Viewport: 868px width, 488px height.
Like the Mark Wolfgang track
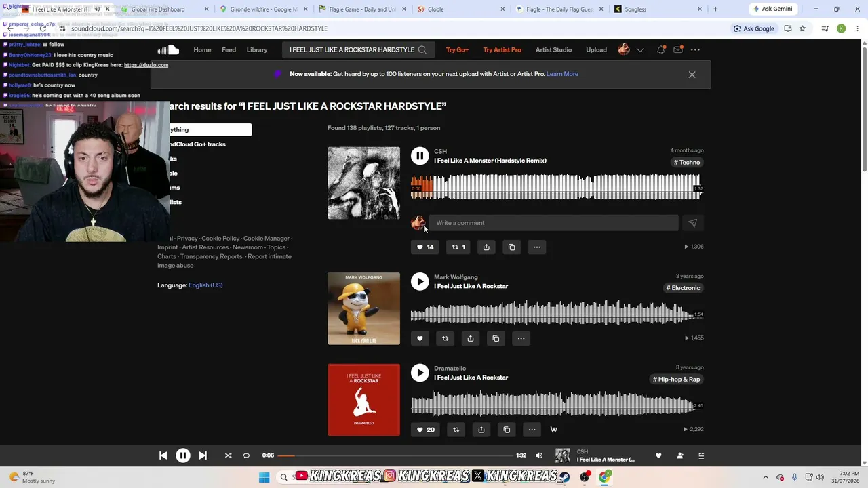point(420,338)
